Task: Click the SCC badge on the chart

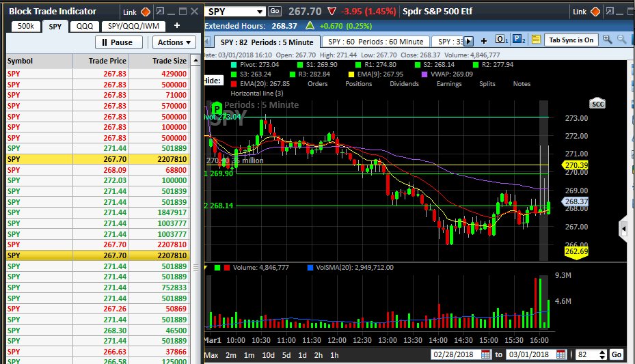Action: (x=597, y=104)
